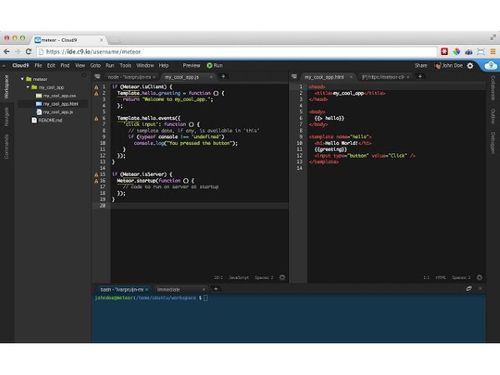The width and height of the screenshot is (500, 375).
Task: Reload the page with the refresh icon
Action: pos(28,51)
